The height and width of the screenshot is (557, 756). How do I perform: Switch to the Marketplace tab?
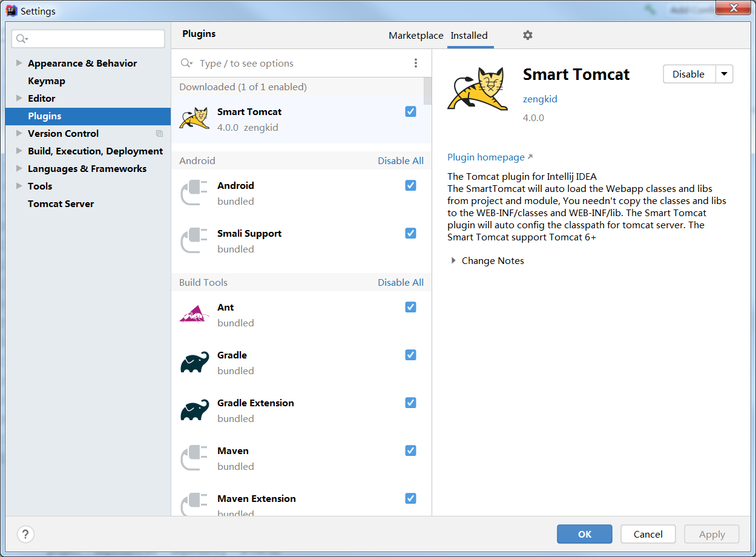pos(416,36)
